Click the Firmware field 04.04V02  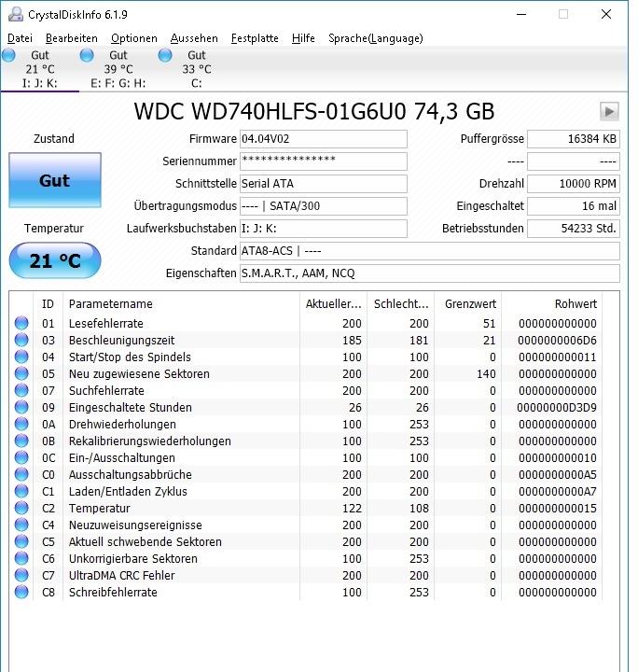324,139
